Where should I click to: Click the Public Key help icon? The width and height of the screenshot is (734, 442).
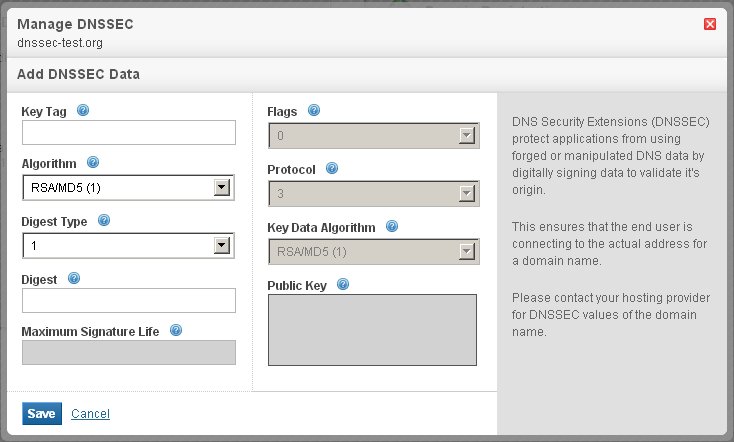click(x=343, y=285)
